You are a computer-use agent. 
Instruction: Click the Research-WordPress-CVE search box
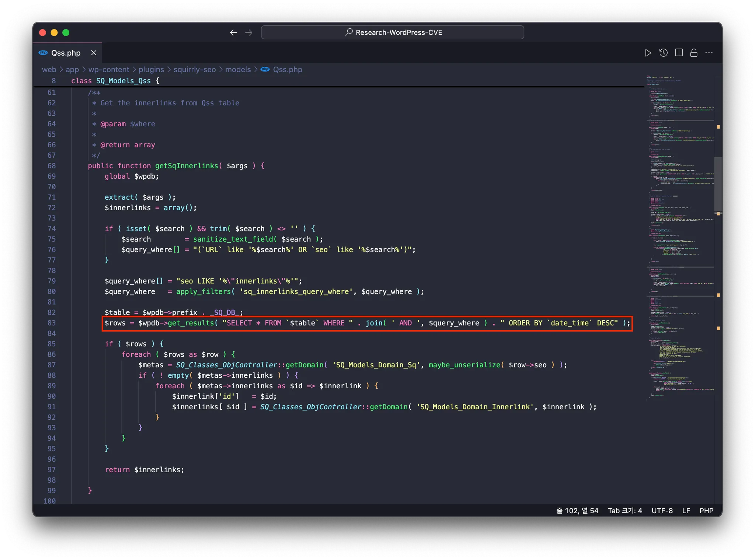[392, 33]
